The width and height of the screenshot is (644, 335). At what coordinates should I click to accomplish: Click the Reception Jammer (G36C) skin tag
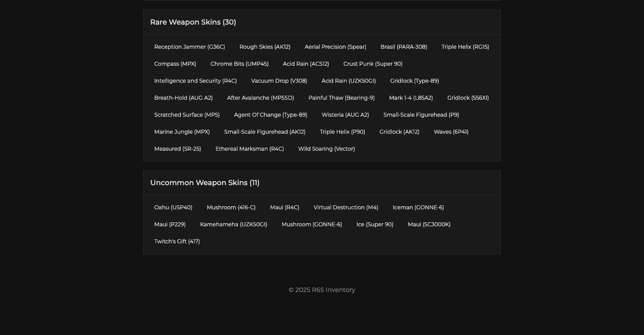click(190, 47)
